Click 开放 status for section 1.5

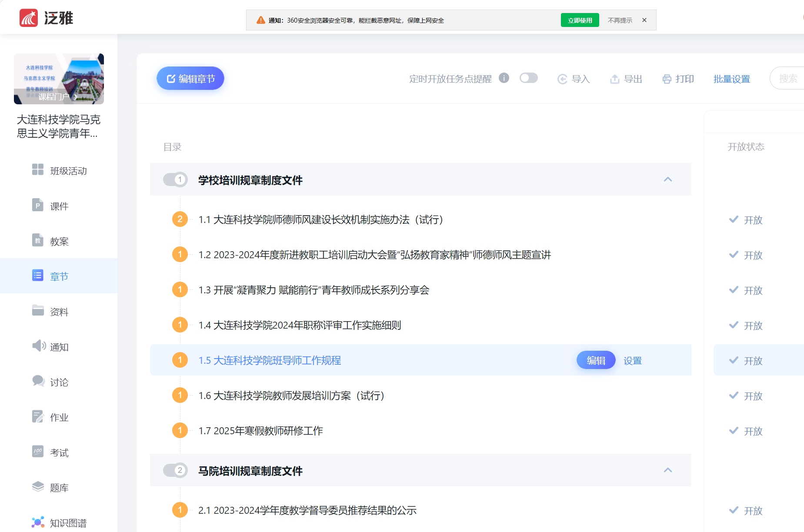pyautogui.click(x=746, y=361)
